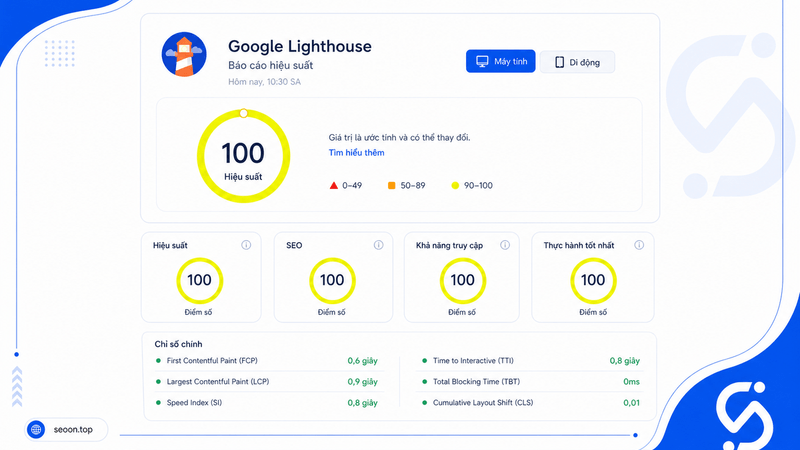Open info icon on Thực hành tốt nhất card
The image size is (800, 450).
(639, 245)
